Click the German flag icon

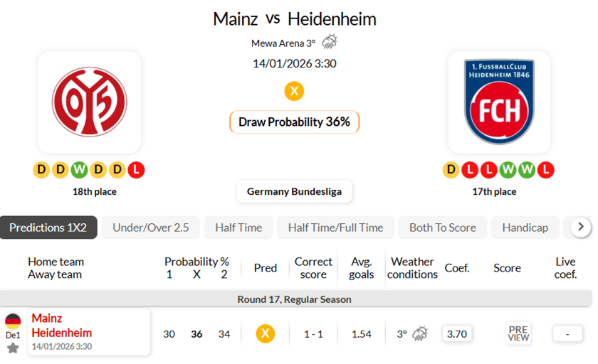pos(13,321)
